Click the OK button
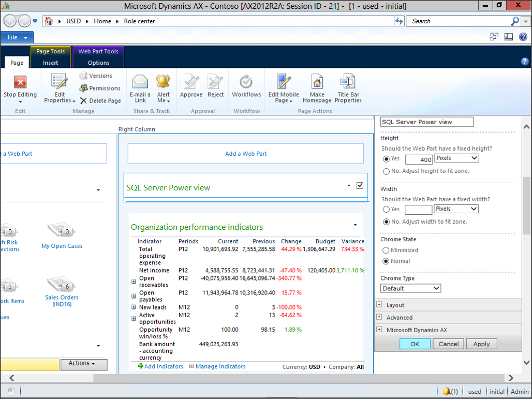This screenshot has height=399, width=532. tap(415, 344)
